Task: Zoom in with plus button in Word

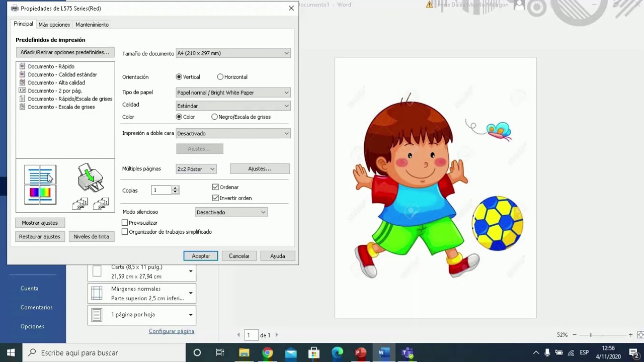Action: (x=630, y=335)
